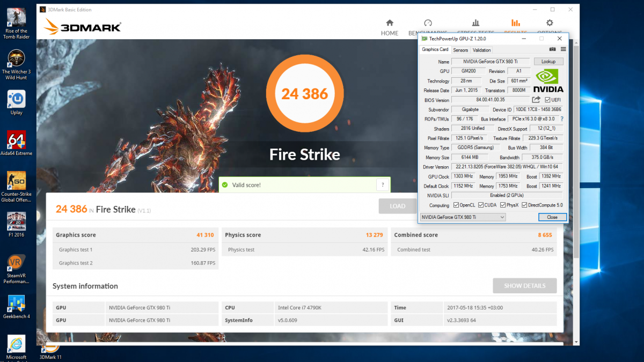Open the Rise of the Tomb Raider shortcut
644x362 pixels.
tap(16, 24)
